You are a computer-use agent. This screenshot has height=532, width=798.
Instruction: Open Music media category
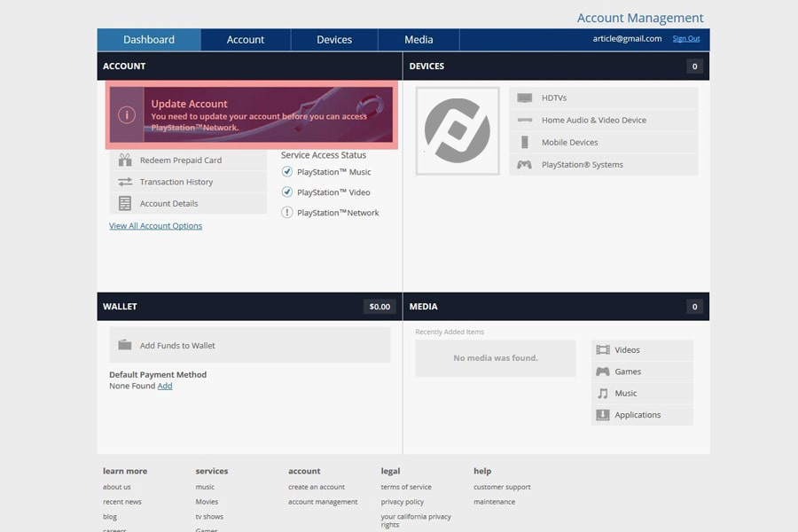click(642, 393)
